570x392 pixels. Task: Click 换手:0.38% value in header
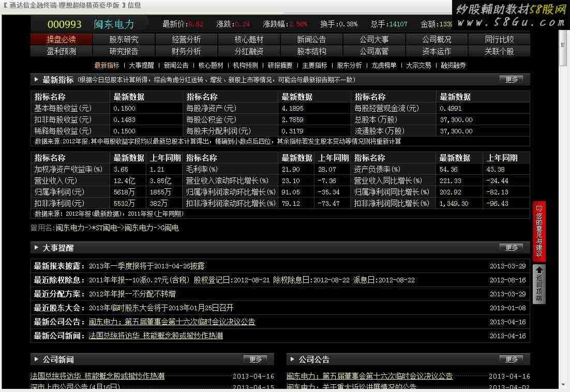(339, 24)
